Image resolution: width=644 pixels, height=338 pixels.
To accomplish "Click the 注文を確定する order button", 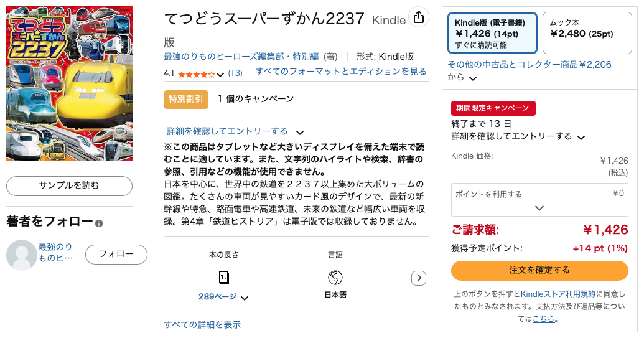I will (x=539, y=270).
